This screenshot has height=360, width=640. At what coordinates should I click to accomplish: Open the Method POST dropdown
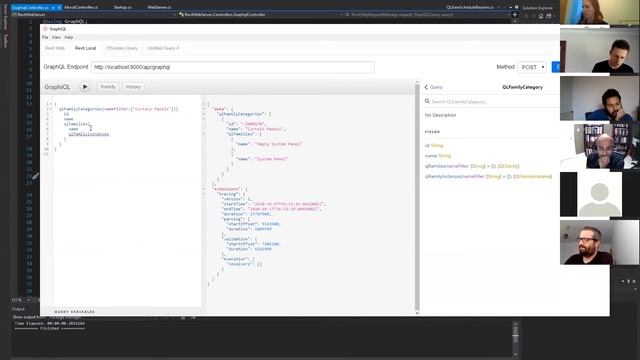[532, 67]
